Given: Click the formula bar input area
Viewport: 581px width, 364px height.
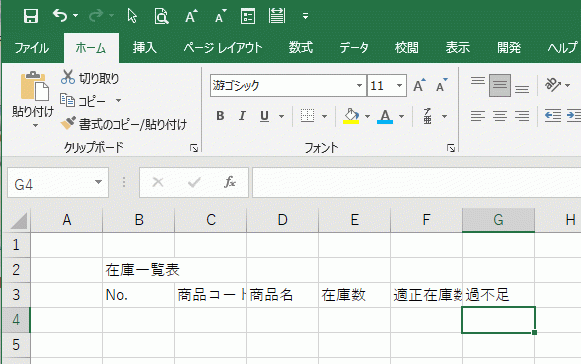Looking at the screenshot, I should pos(416,182).
